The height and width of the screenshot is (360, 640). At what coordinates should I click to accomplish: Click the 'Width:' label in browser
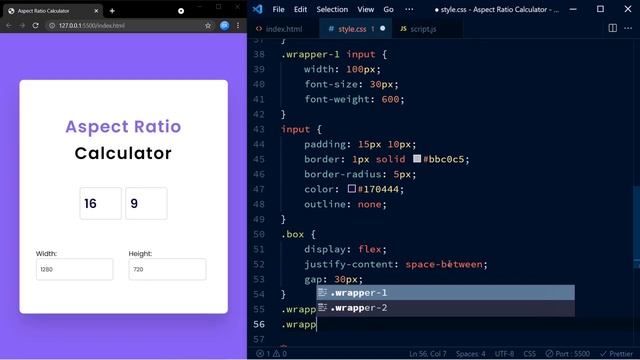tap(47, 253)
